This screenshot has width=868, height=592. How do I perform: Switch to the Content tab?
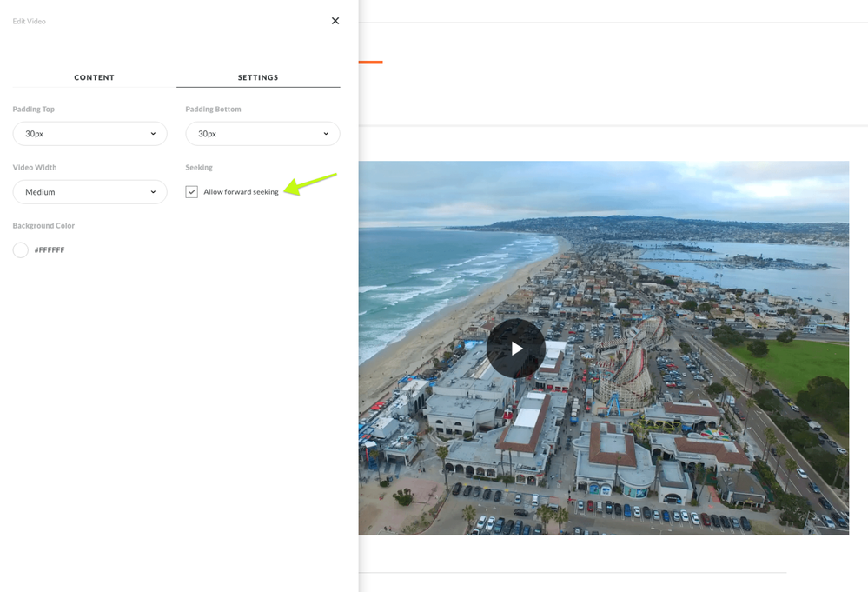94,77
